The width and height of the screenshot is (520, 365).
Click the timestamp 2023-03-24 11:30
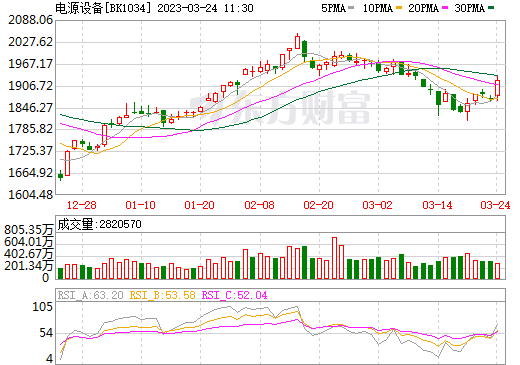pos(205,8)
